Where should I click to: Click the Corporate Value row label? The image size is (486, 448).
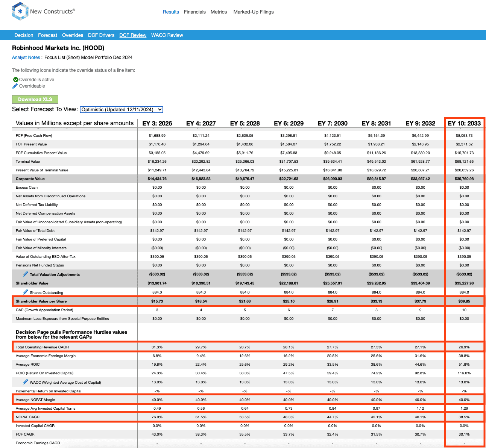(x=30, y=179)
